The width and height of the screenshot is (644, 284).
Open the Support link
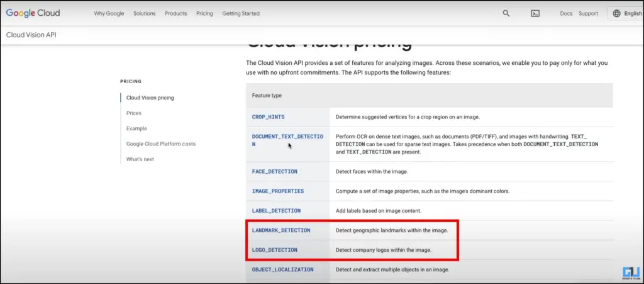point(589,13)
